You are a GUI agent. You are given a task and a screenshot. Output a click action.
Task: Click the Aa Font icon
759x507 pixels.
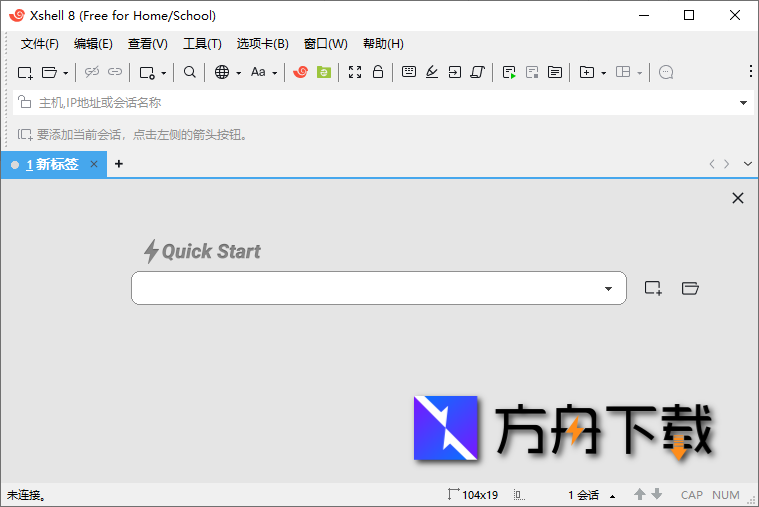[258, 72]
